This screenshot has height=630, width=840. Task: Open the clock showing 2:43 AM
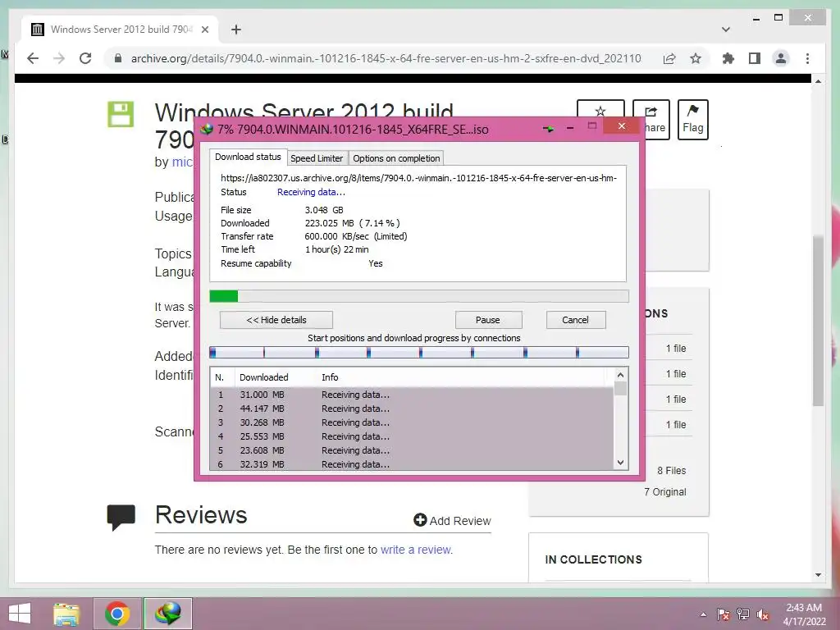point(804,614)
